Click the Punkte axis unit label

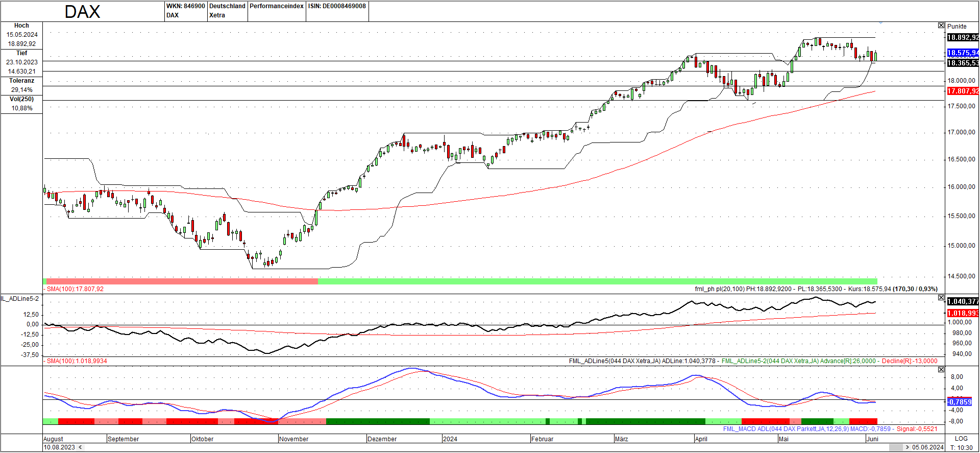point(957,27)
